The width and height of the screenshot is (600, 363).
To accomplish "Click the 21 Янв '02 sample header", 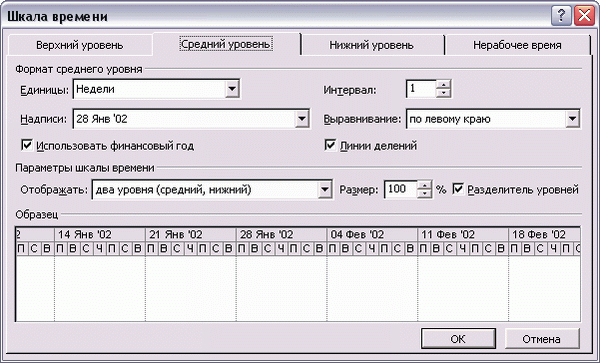I will (191, 234).
